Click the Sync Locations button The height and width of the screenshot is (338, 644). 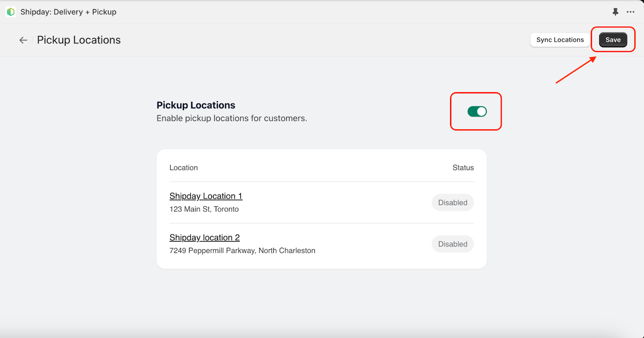click(560, 40)
